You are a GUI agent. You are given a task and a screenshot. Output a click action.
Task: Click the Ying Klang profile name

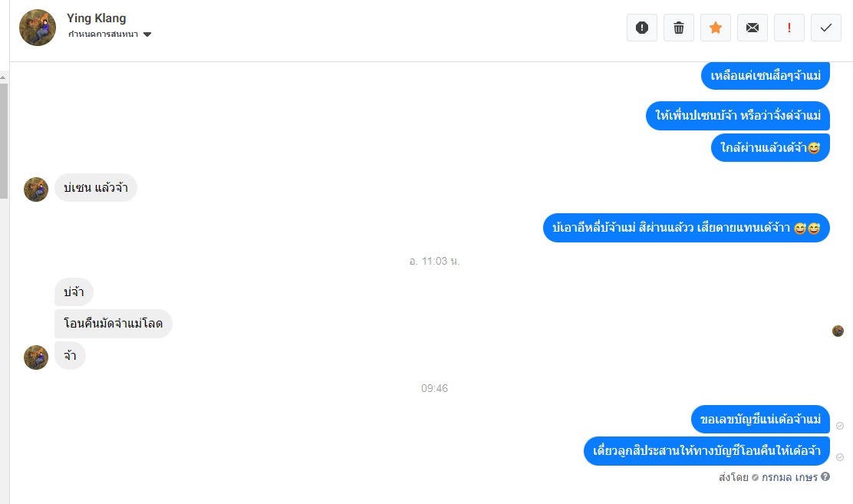(x=97, y=18)
